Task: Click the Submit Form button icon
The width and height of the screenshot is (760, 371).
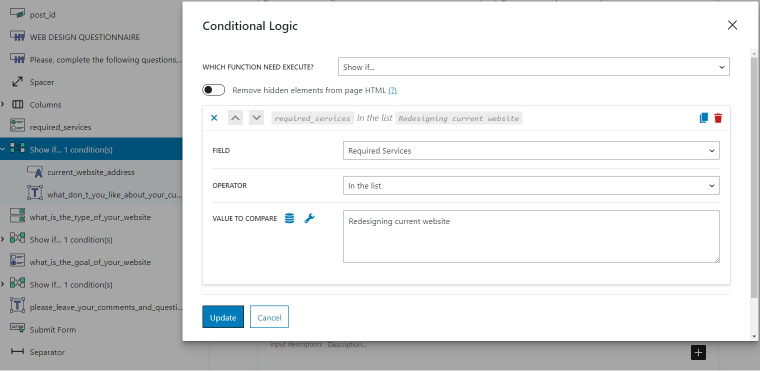Action: [x=17, y=328]
